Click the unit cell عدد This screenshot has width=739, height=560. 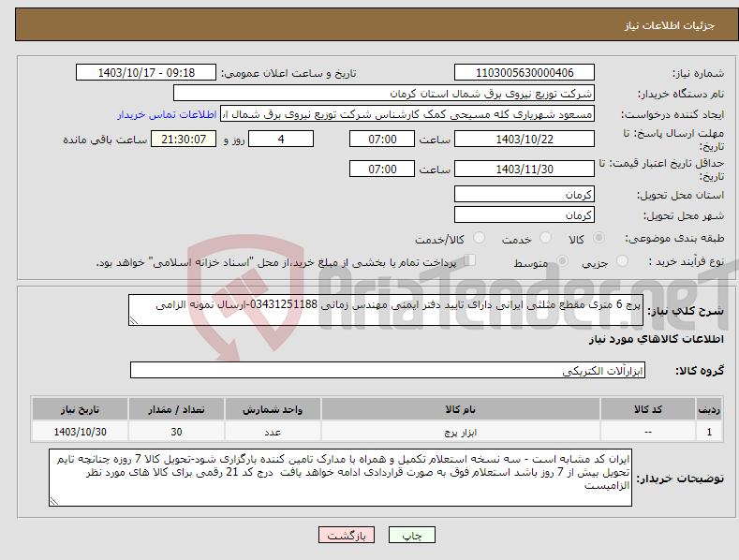273,432
